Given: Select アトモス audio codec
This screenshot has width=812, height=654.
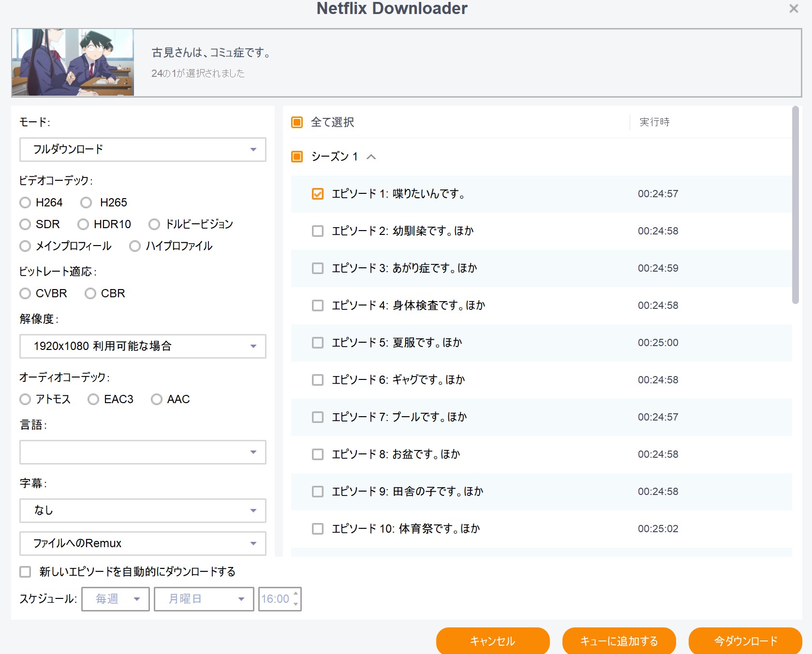Looking at the screenshot, I should pyautogui.click(x=25, y=399).
